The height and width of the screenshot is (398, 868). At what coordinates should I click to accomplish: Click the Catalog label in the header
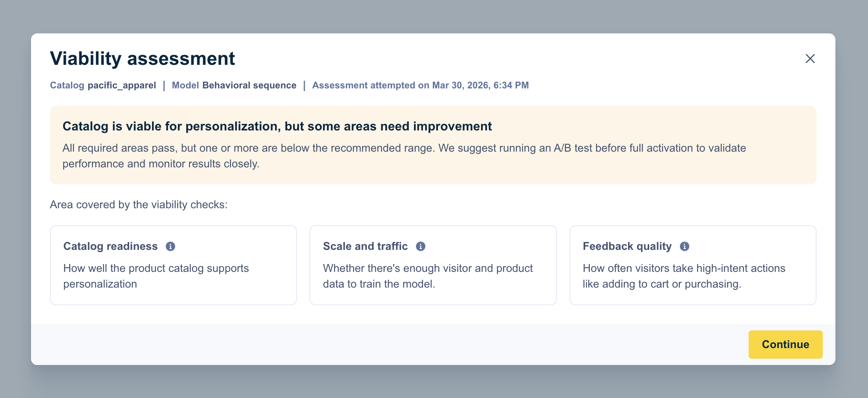67,85
